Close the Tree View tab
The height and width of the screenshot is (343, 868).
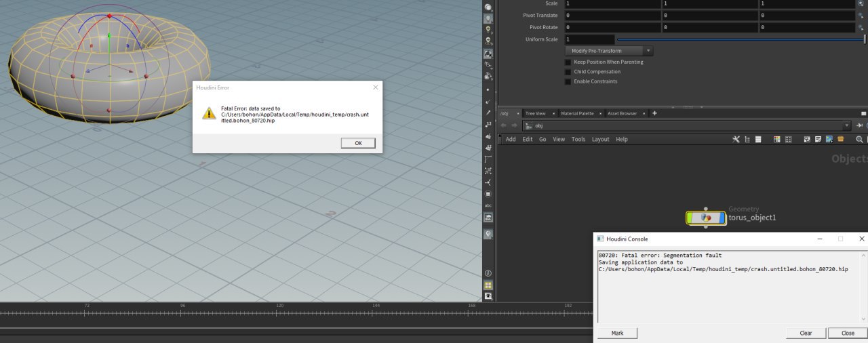pos(553,113)
